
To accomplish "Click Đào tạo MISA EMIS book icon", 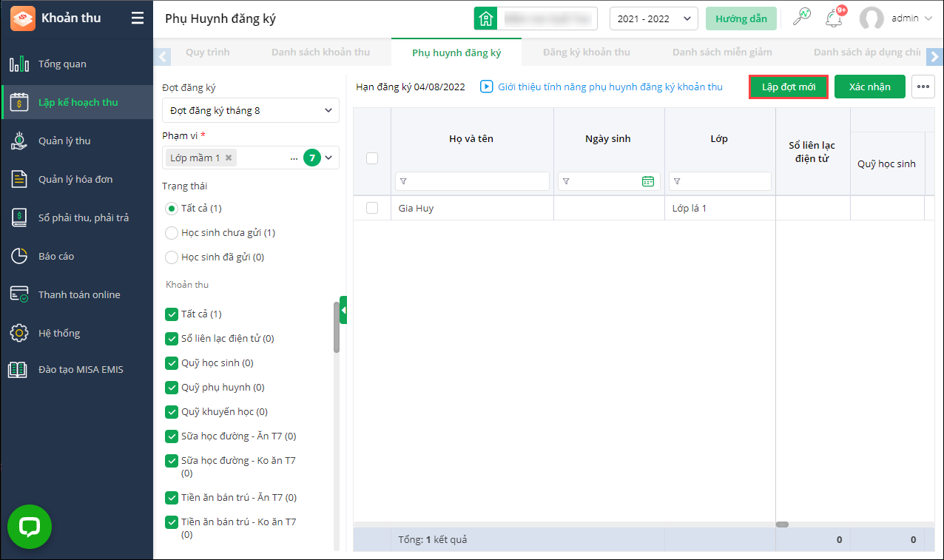I will (18, 369).
